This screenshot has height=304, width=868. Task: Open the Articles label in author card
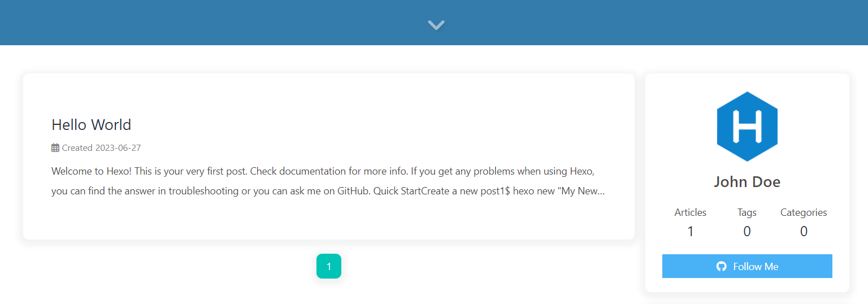click(x=691, y=212)
